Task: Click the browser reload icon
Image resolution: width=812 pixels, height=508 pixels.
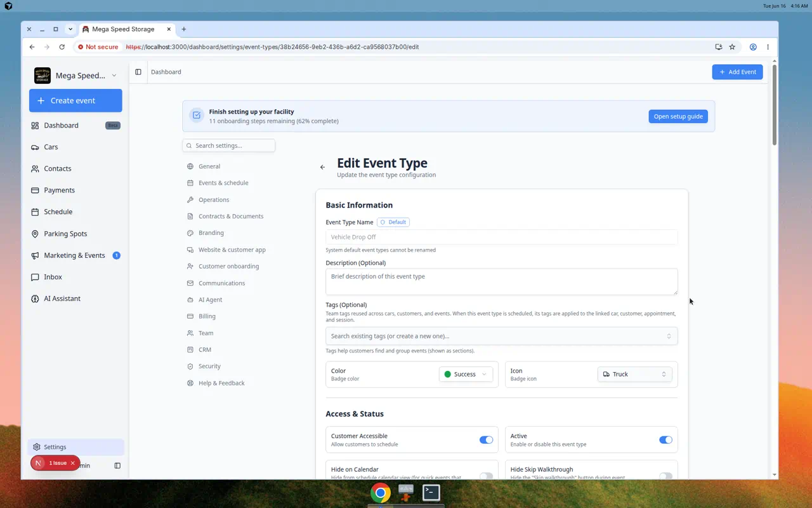Action: [62, 47]
